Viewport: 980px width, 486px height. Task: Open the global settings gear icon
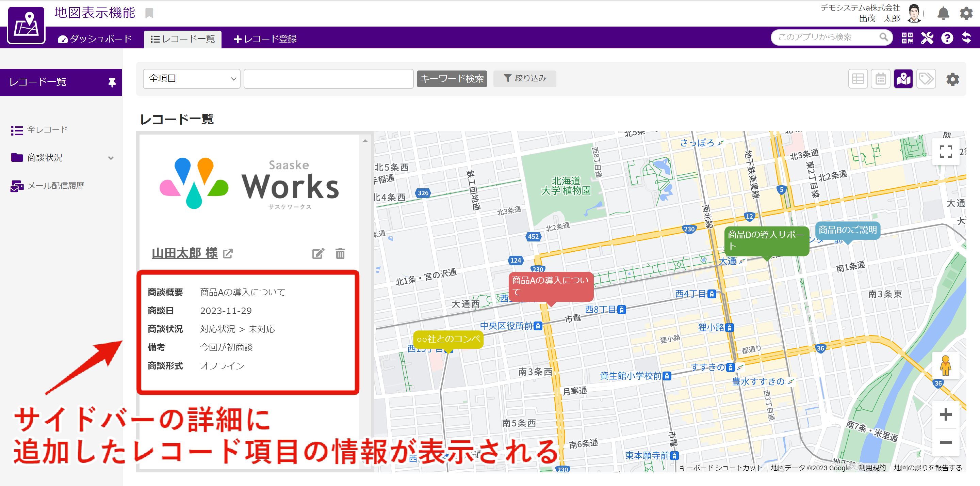click(x=966, y=14)
